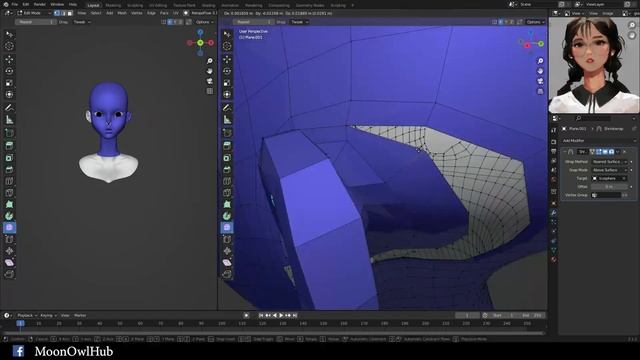Select the Loop Cut tool in right viewport toolbar
Viewport: 640px width, 360px height.
[x=227, y=181]
